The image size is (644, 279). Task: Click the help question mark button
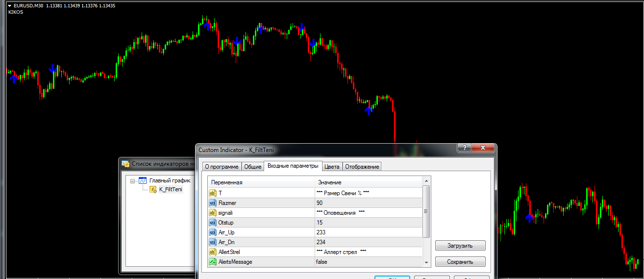pyautogui.click(x=464, y=149)
